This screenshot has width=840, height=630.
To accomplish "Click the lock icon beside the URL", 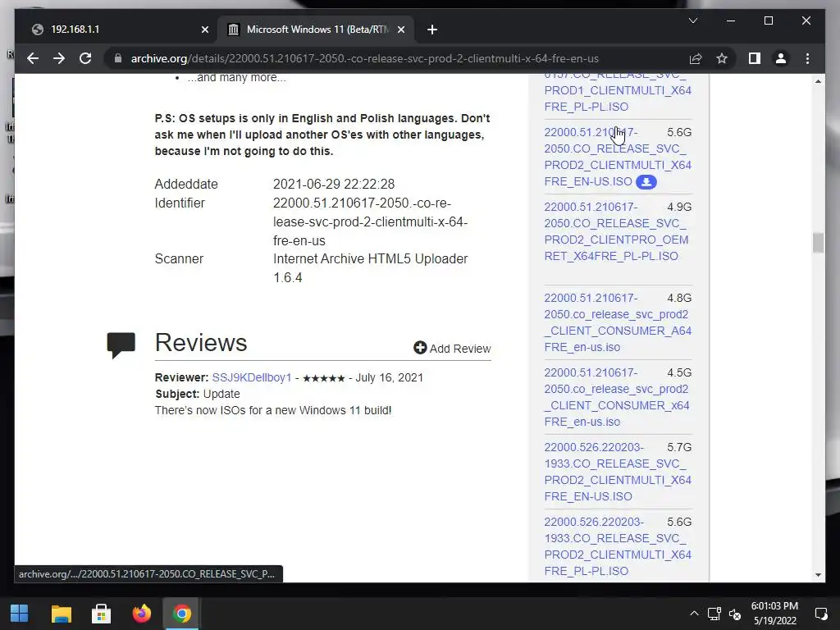I will 118,58.
